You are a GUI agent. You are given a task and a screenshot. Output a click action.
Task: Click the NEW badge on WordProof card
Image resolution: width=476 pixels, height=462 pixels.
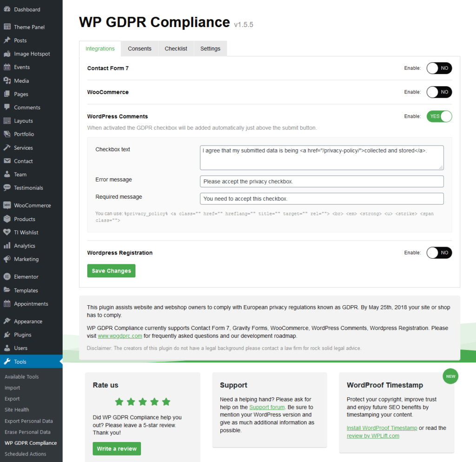point(450,376)
